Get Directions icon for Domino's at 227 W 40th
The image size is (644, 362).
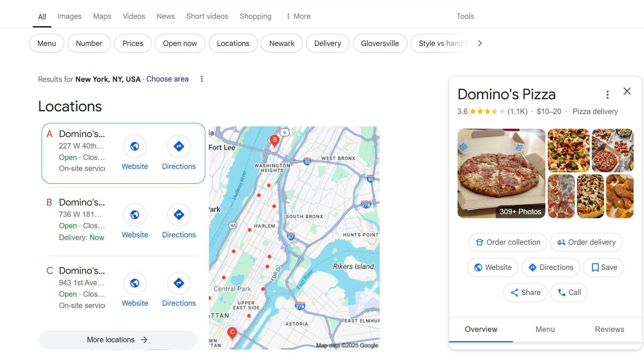coord(179,146)
